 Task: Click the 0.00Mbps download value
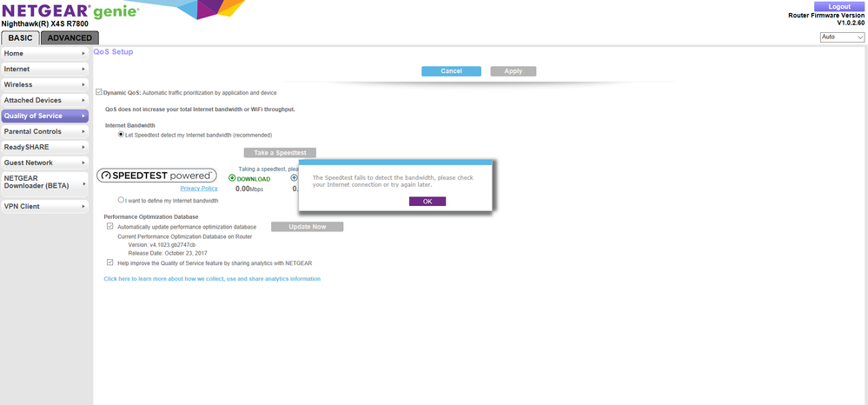(x=249, y=189)
